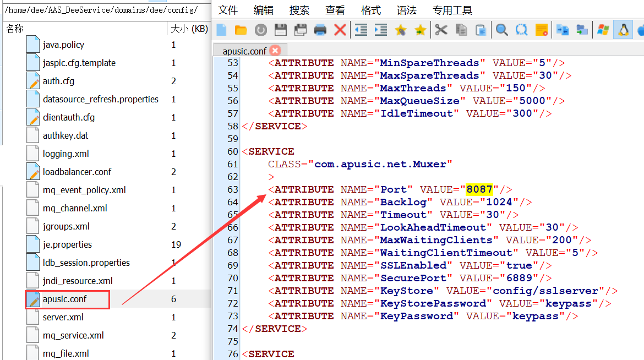Viewport: 644px width, 360px height.
Task: Select apusic.conf in the file list
Action: pyautogui.click(x=65, y=299)
